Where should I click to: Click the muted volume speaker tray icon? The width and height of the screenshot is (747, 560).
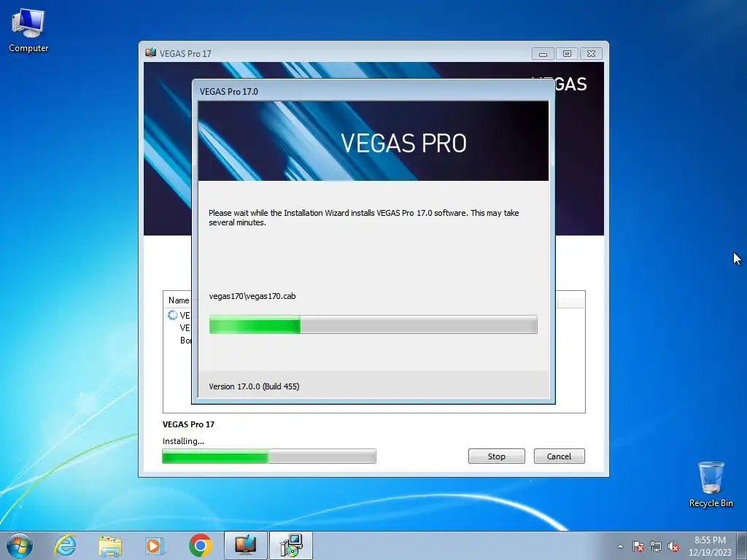click(673, 546)
